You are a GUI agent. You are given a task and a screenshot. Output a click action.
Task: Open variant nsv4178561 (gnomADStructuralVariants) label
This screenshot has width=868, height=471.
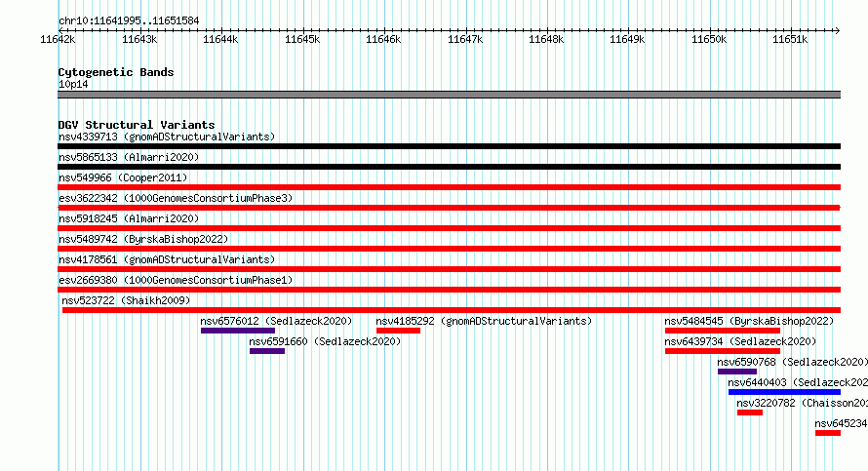[167, 259]
